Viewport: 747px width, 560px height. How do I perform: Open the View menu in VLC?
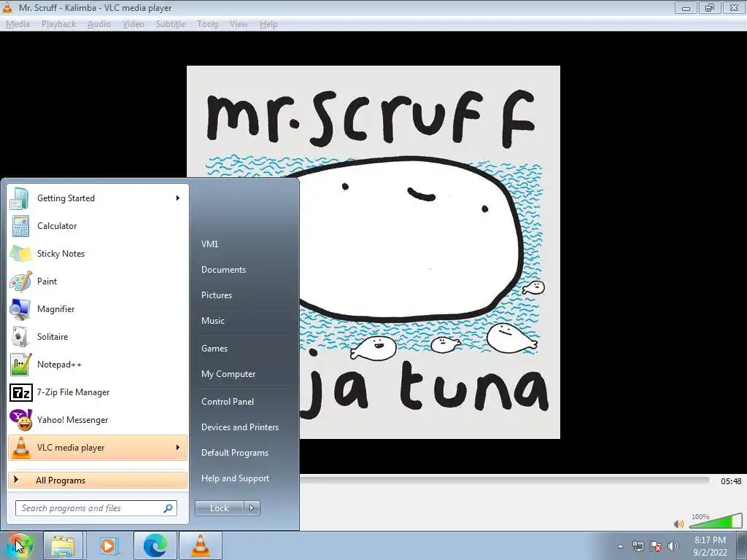pyautogui.click(x=239, y=24)
